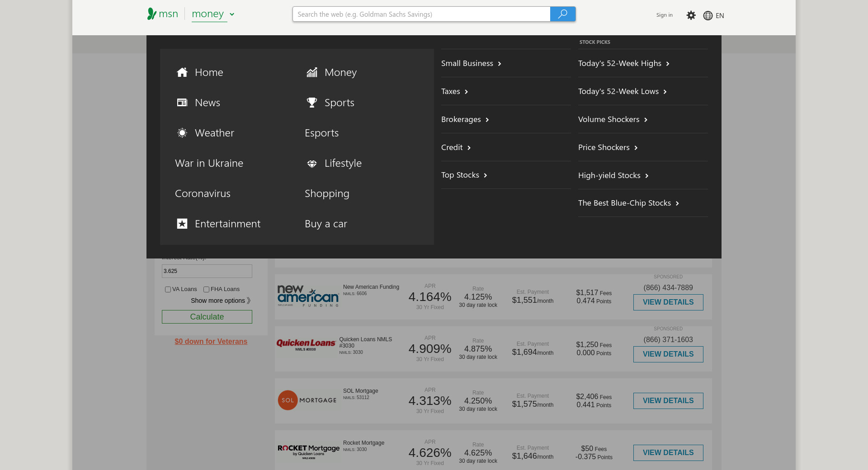Collapse the money navigation dropdown arrow
Screen dimensions: 868x470
click(232, 14)
